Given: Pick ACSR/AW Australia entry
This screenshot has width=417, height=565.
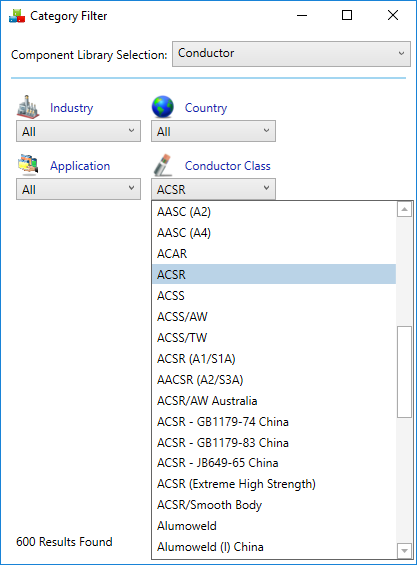Looking at the screenshot, I should point(274,401).
